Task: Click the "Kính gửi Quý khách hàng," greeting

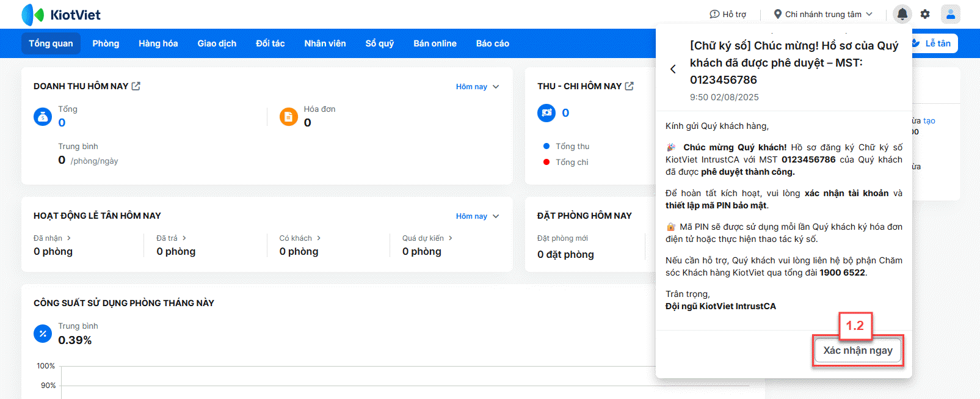Action: pos(717,126)
